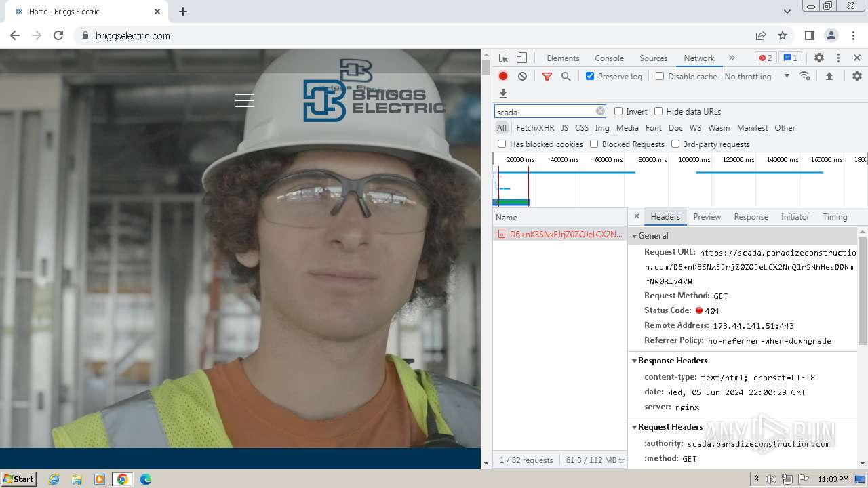Open the Response tab
Viewport: 868px width, 488px height.
pos(751,217)
